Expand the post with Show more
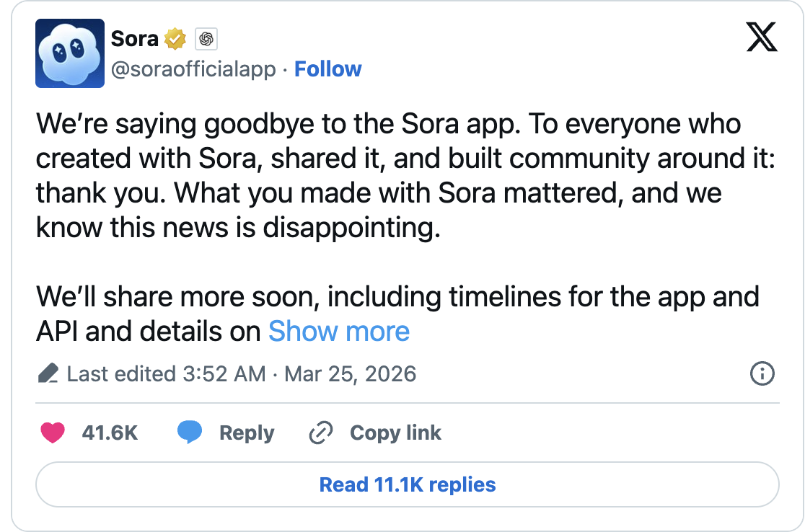 339,332
